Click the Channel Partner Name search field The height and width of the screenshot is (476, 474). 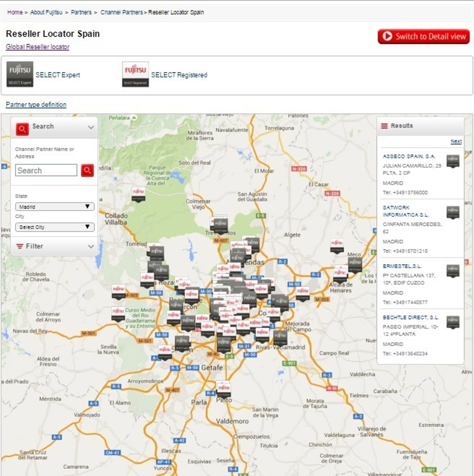[46, 170]
